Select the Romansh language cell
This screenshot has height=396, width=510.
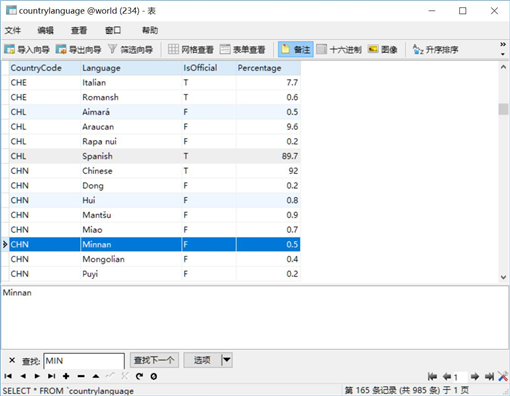coord(131,97)
